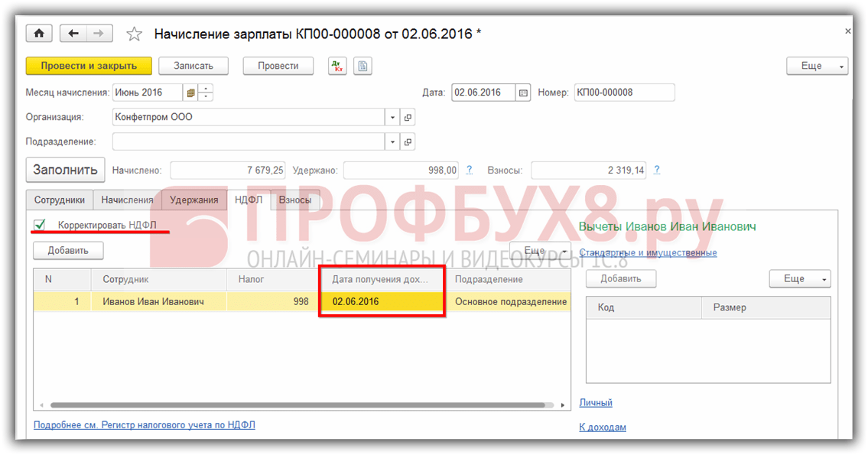This screenshot has height=455, width=868.
Task: Click the Месяц начисления field Июнь 2016
Action: [x=148, y=93]
